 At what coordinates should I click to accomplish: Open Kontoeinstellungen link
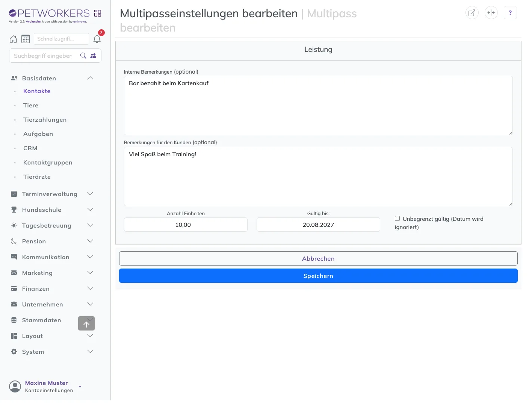tap(49, 391)
